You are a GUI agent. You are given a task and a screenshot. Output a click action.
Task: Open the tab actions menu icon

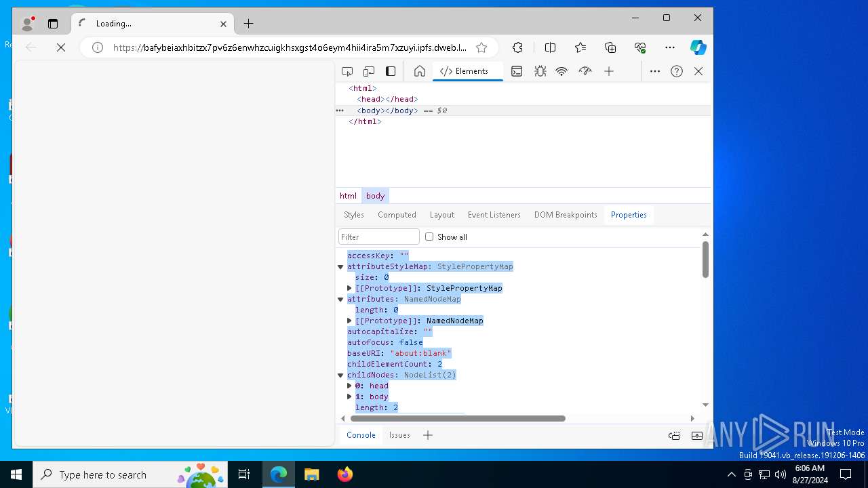(53, 24)
